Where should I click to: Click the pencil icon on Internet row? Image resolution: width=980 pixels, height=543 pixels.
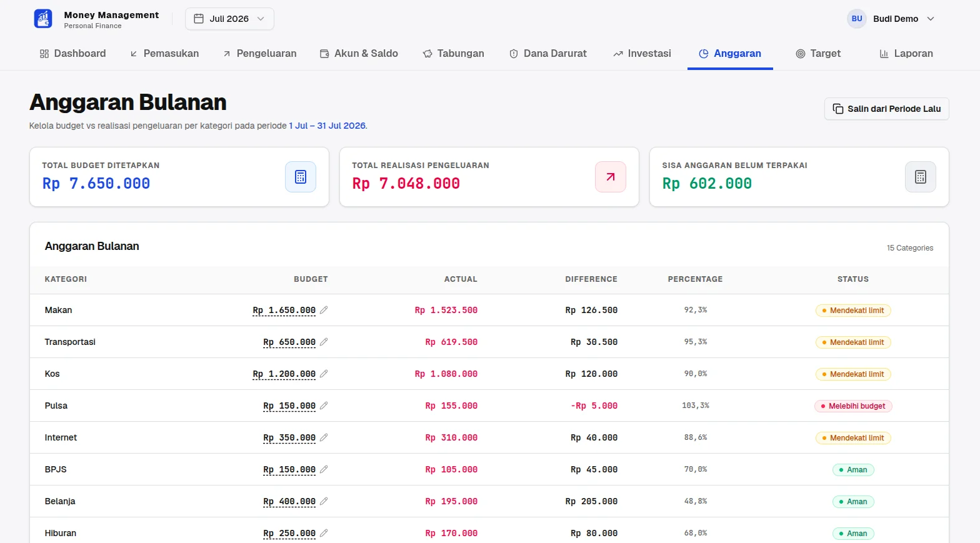[x=324, y=437]
